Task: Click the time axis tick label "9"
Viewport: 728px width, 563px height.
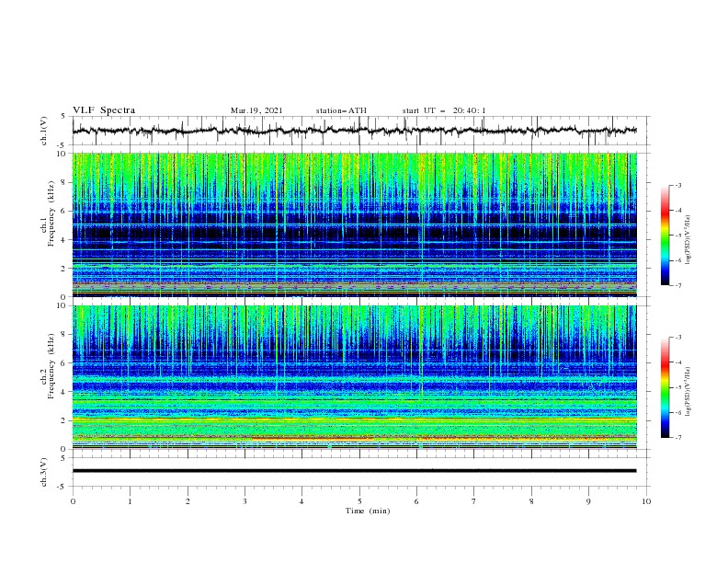Action: (x=588, y=501)
